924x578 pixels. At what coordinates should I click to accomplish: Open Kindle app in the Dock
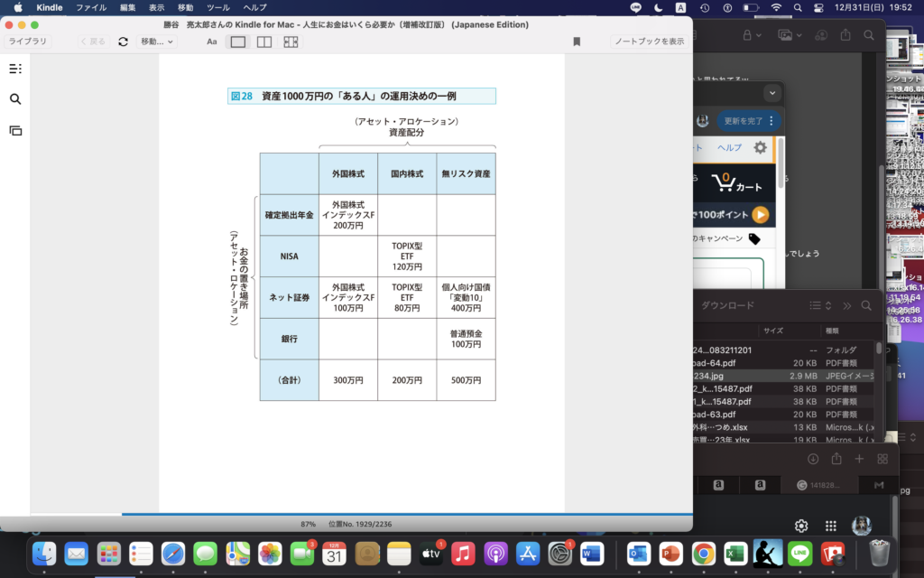click(767, 553)
